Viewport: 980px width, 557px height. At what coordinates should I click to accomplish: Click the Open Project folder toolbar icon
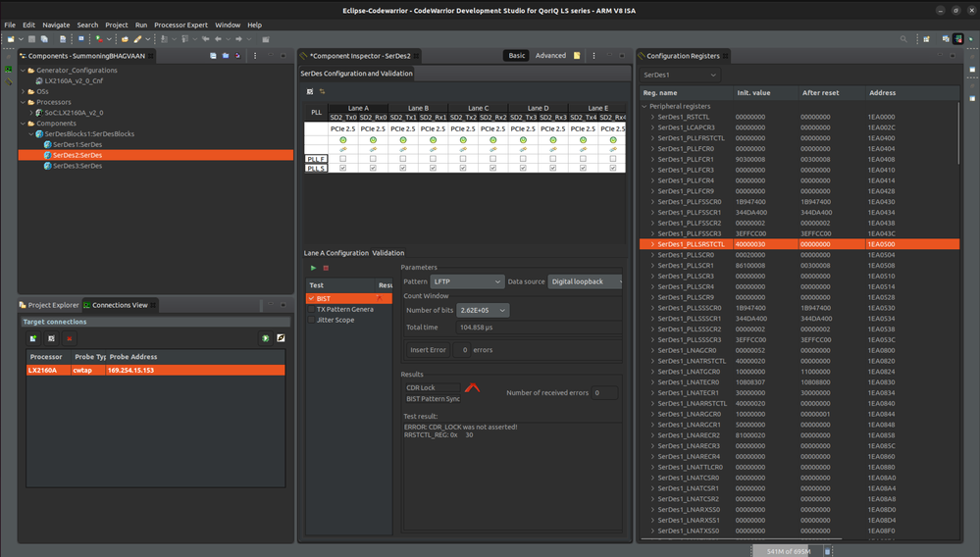125,38
